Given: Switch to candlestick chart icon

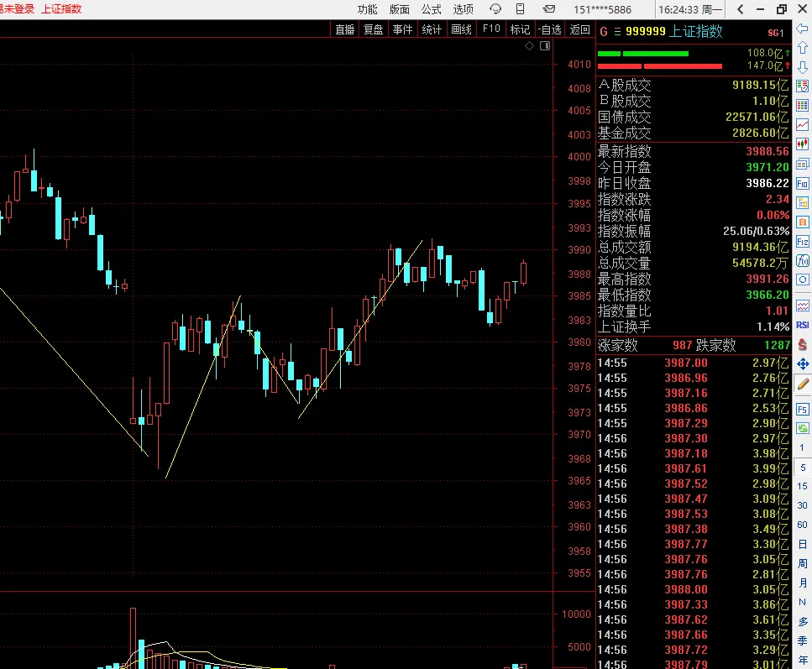Looking at the screenshot, I should tap(803, 144).
